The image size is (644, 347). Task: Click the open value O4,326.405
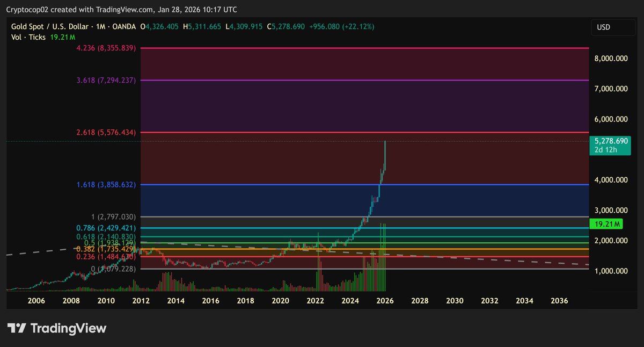tap(159, 26)
